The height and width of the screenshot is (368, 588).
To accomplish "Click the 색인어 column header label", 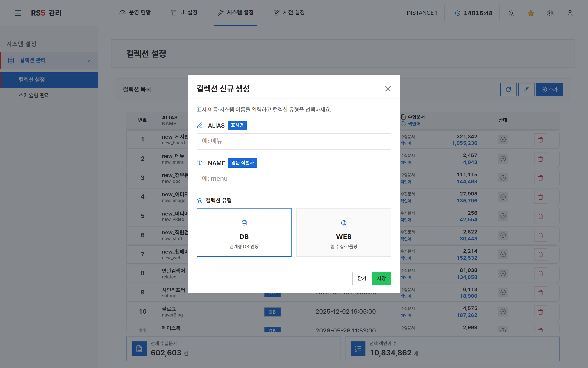I will click(x=414, y=124).
